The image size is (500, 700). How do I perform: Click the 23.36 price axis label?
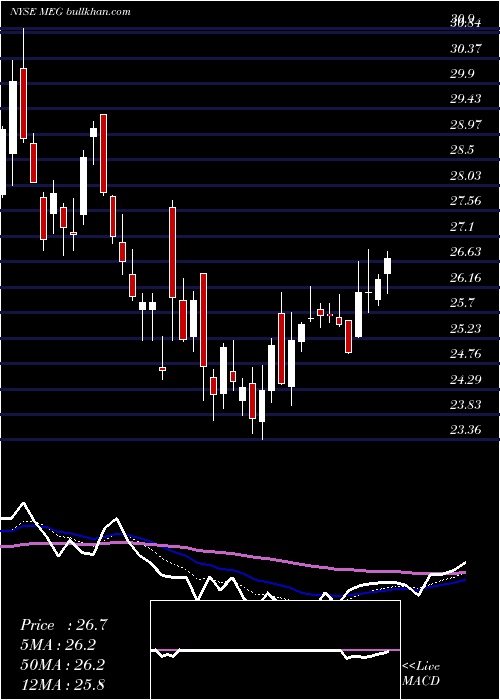(466, 430)
